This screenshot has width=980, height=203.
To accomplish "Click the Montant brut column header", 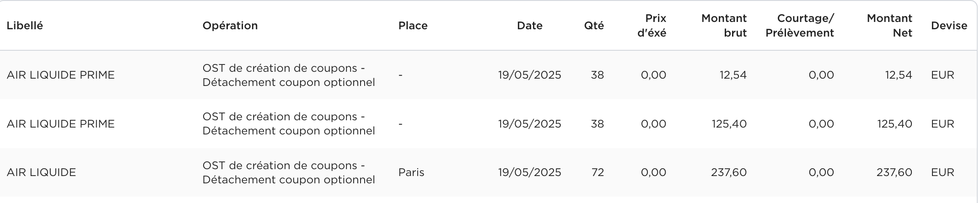I will [724, 26].
